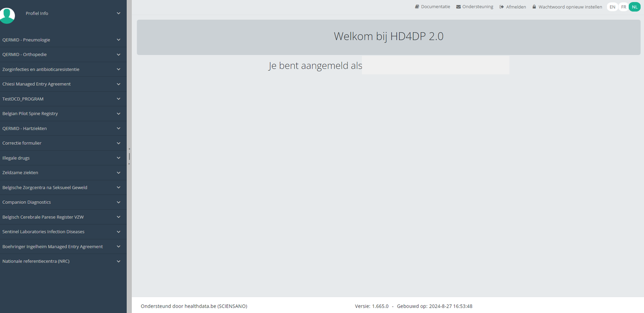Click the Afmelden link text
644x313 pixels.
[516, 7]
